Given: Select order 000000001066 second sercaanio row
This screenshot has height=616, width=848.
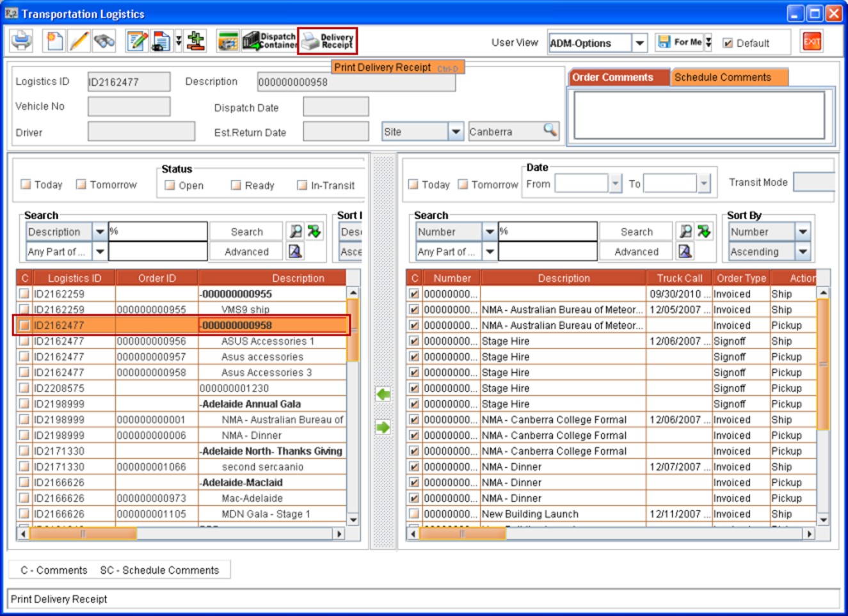Looking at the screenshot, I should pyautogui.click(x=182, y=467).
